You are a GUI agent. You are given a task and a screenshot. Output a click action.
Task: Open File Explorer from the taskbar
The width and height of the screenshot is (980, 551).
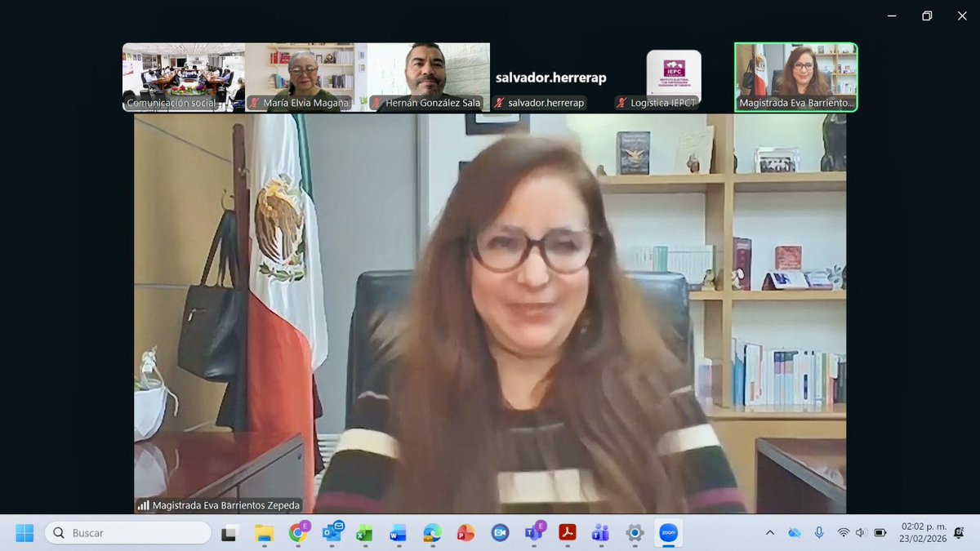[264, 533]
